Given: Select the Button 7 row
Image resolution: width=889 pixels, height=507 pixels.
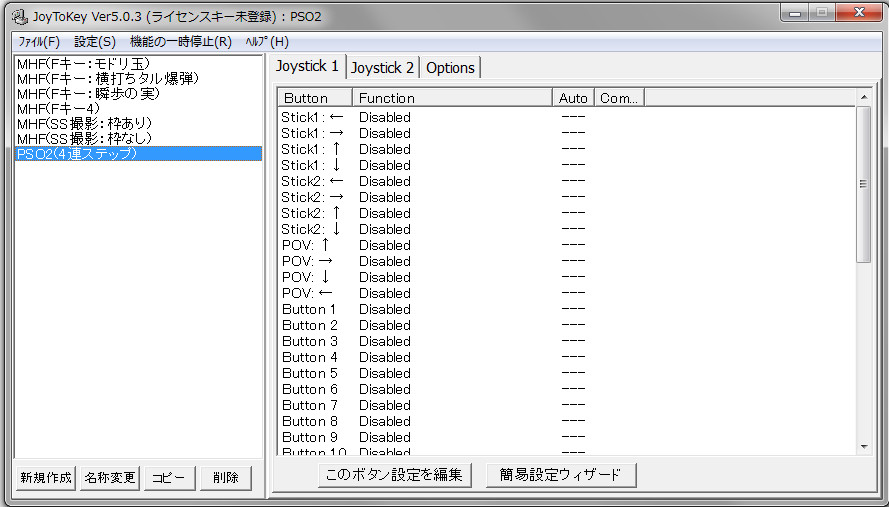Looking at the screenshot, I should [567, 405].
